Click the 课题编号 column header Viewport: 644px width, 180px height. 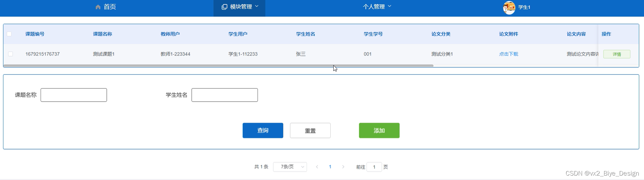pyautogui.click(x=35, y=34)
